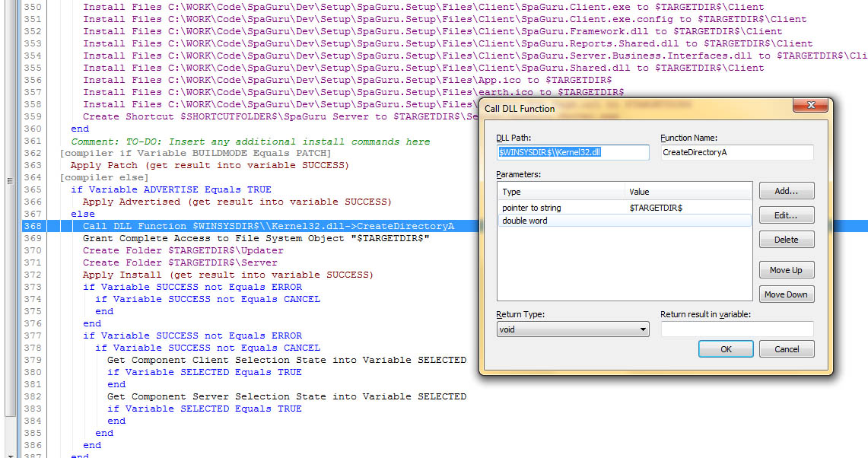The image size is (868, 458).
Task: Select the else statement on line 367
Action: pos(83,214)
